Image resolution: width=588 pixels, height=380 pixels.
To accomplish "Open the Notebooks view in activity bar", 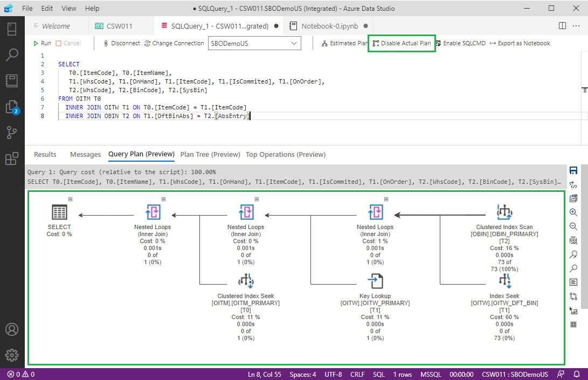I will pyautogui.click(x=12, y=81).
